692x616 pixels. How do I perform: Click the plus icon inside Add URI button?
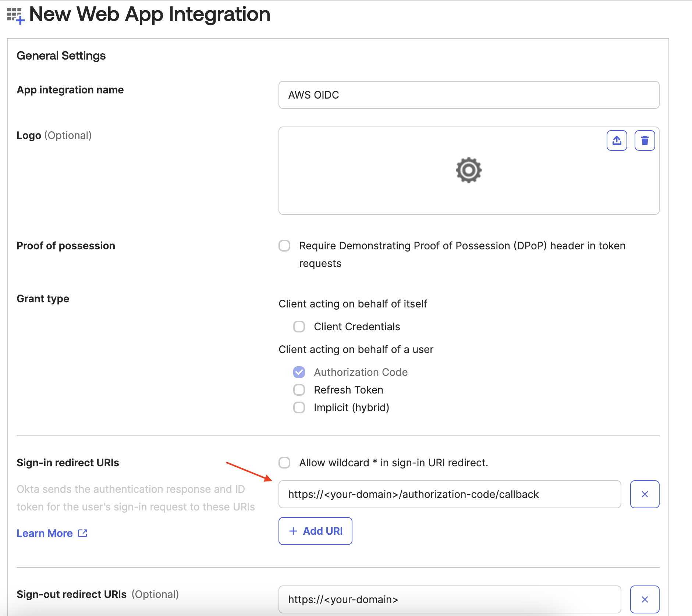point(293,531)
